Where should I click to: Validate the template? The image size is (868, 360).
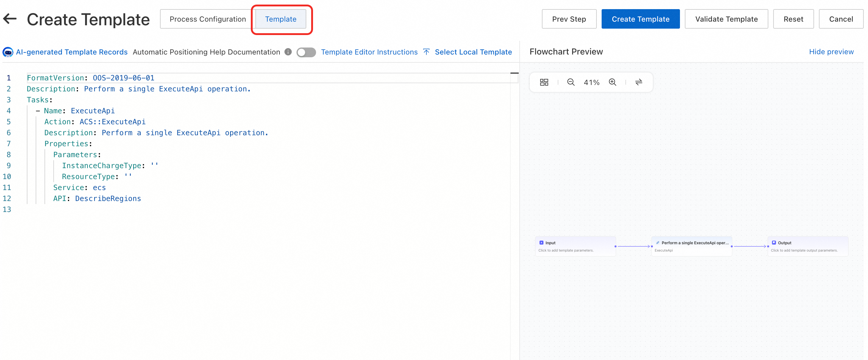click(x=726, y=19)
